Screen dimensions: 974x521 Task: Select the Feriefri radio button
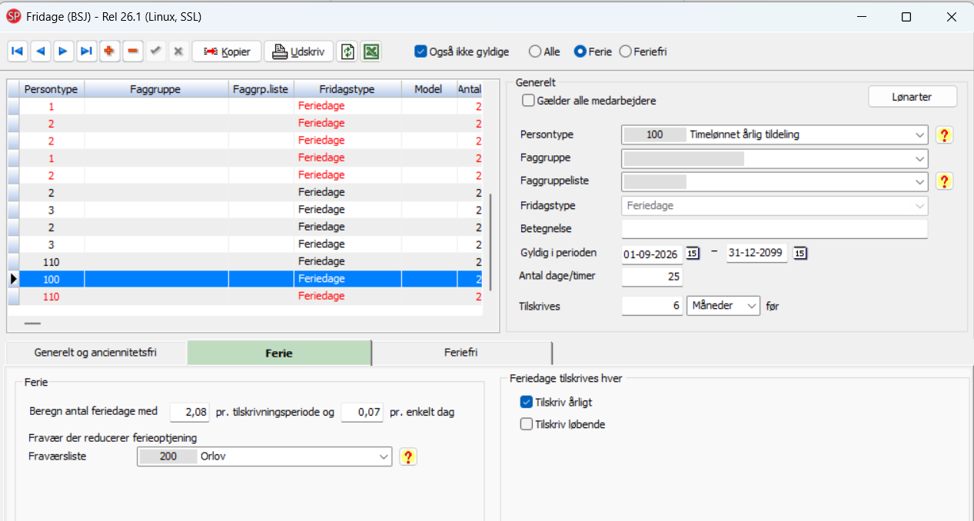point(625,52)
